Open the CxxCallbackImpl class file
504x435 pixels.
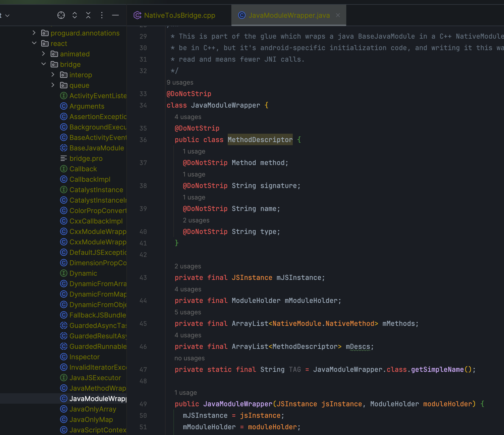[96, 221]
